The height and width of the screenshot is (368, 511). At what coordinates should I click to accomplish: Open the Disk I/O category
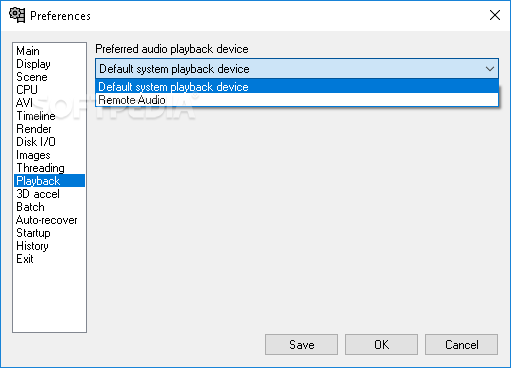36,142
